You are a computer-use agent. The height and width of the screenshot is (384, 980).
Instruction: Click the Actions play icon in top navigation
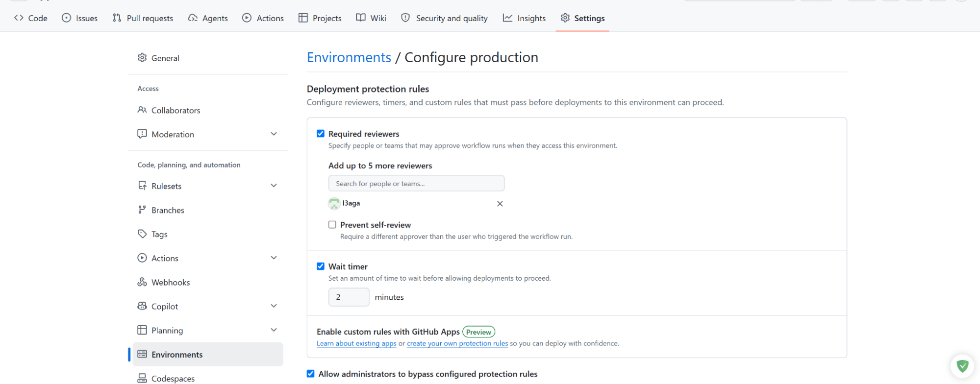point(247,18)
